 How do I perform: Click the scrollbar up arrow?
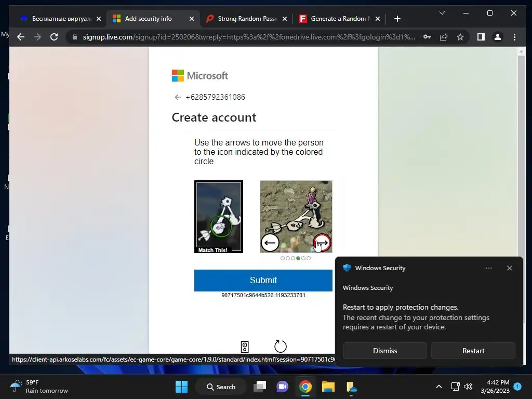[x=521, y=51]
